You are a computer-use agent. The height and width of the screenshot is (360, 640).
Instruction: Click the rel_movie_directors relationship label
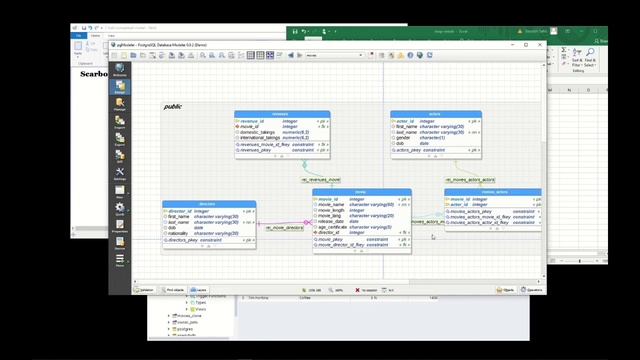tap(284, 228)
